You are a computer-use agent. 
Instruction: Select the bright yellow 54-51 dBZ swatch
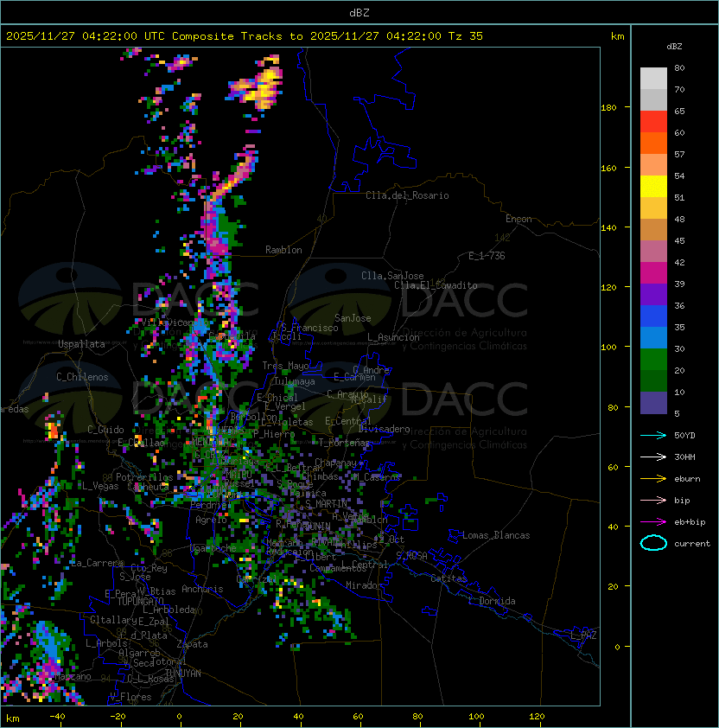pos(653,187)
